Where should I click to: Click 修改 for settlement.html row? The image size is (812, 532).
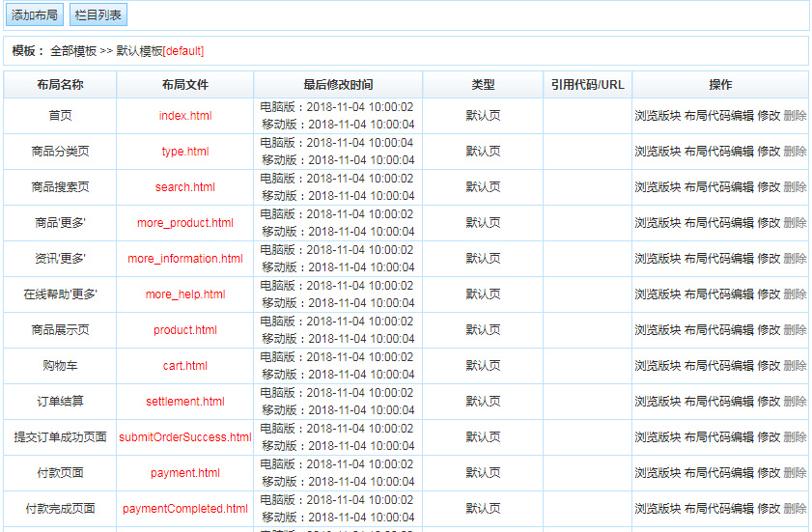tap(769, 402)
